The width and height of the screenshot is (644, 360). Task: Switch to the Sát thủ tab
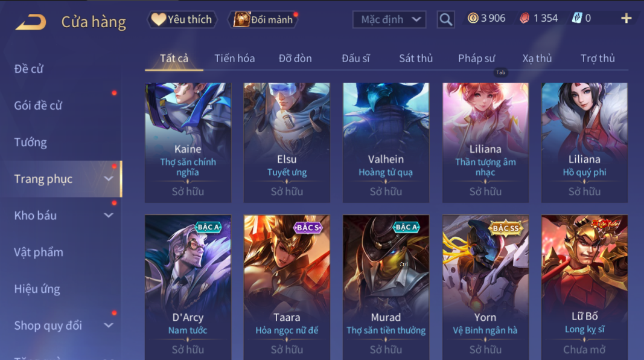pyautogui.click(x=416, y=59)
